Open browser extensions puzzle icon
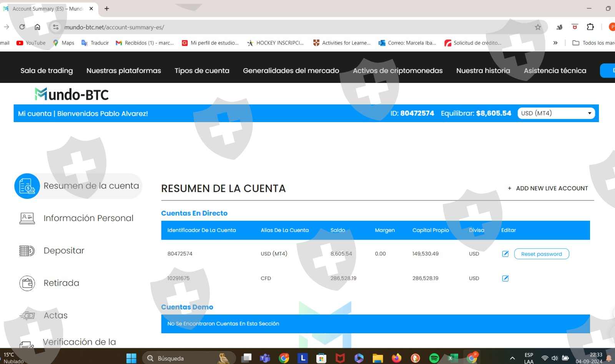This screenshot has width=615, height=364. coord(590,27)
